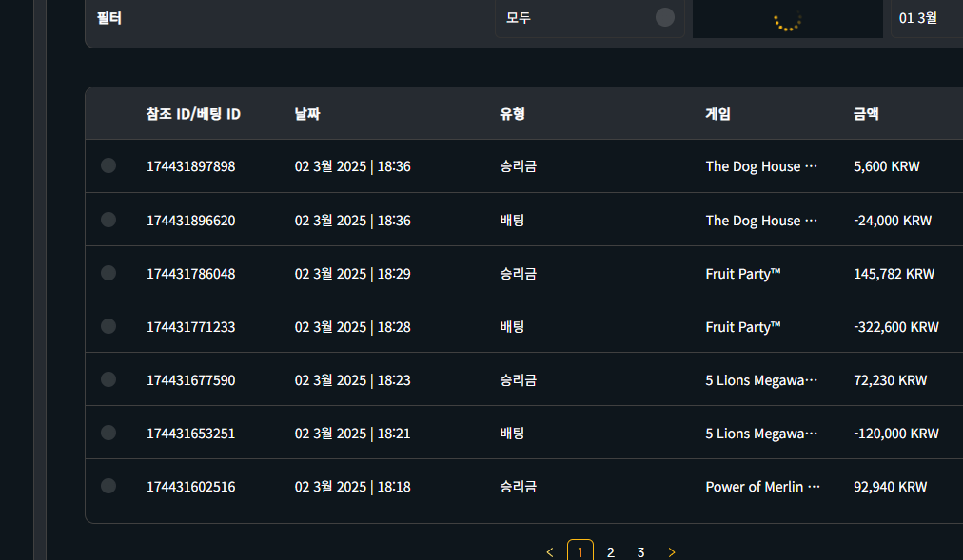
Task: Select the radio circle for row 174431786048
Action: point(108,273)
